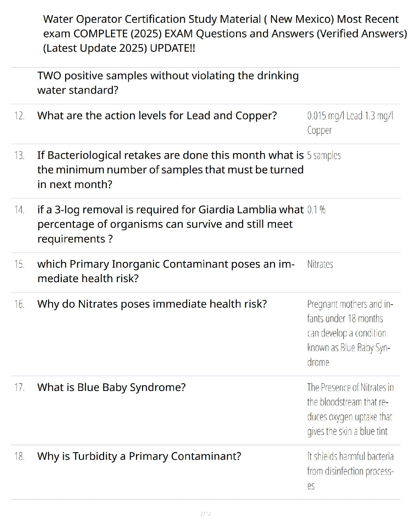Screen dimensions: 411x532
Task: Click the 'Why is Turbidity a Primary Contaminant?' question
Action: [x=139, y=456]
